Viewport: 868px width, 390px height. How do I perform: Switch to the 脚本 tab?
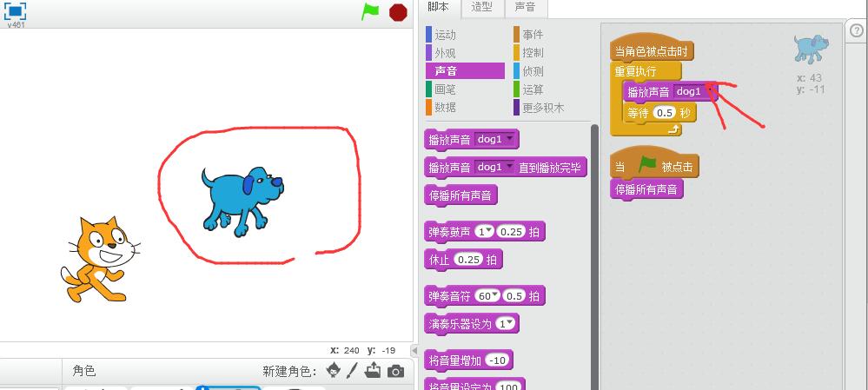coord(441,8)
